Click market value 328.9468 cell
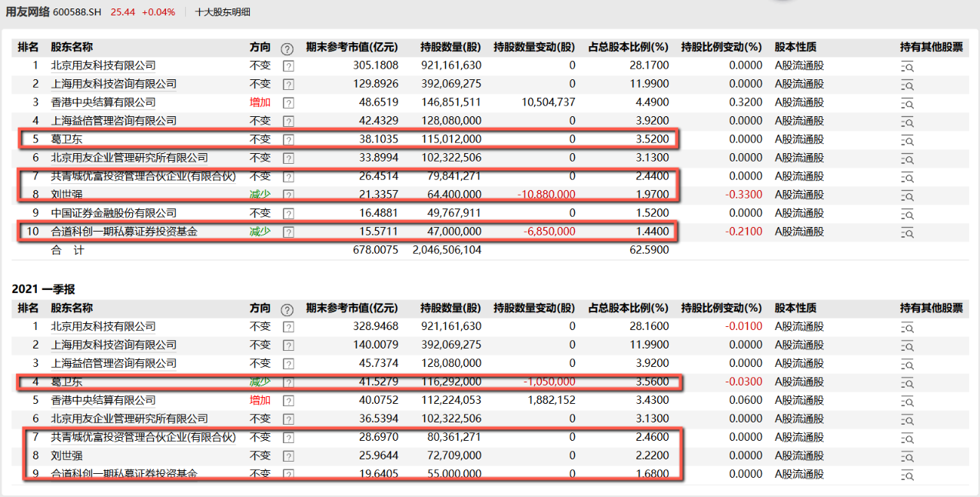 pos(375,326)
